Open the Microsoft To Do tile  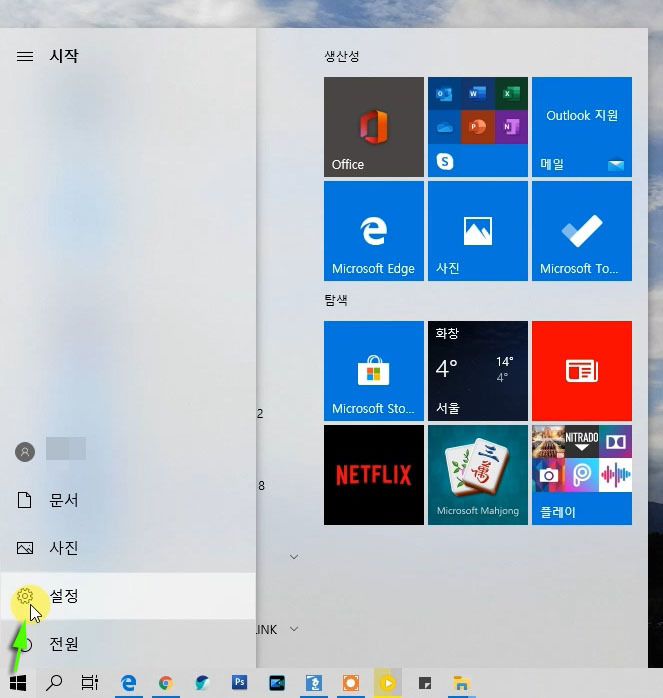[582, 231]
